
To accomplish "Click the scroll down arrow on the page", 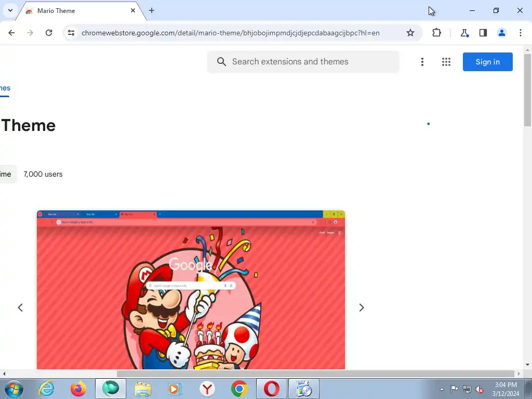I will tap(528, 365).
